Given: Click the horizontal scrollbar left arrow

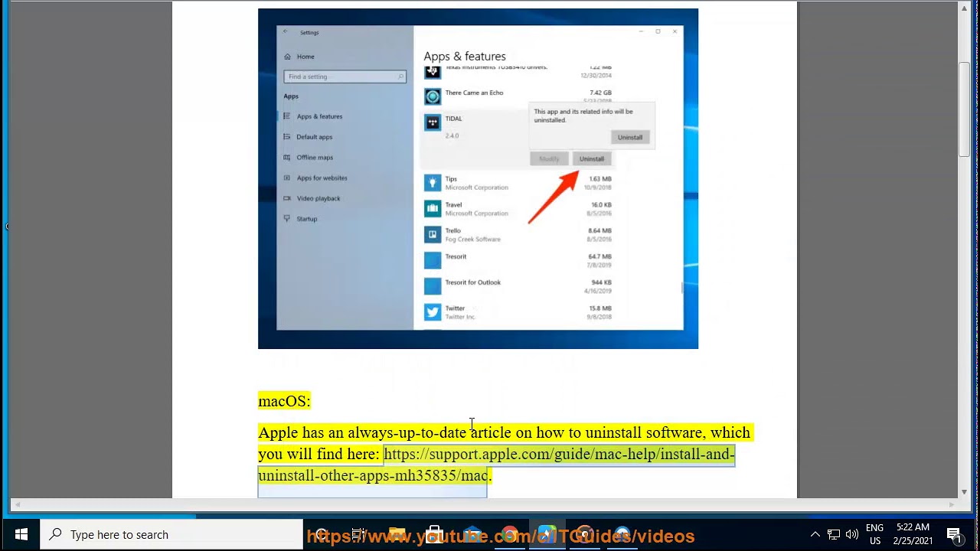Looking at the screenshot, I should coord(16,504).
